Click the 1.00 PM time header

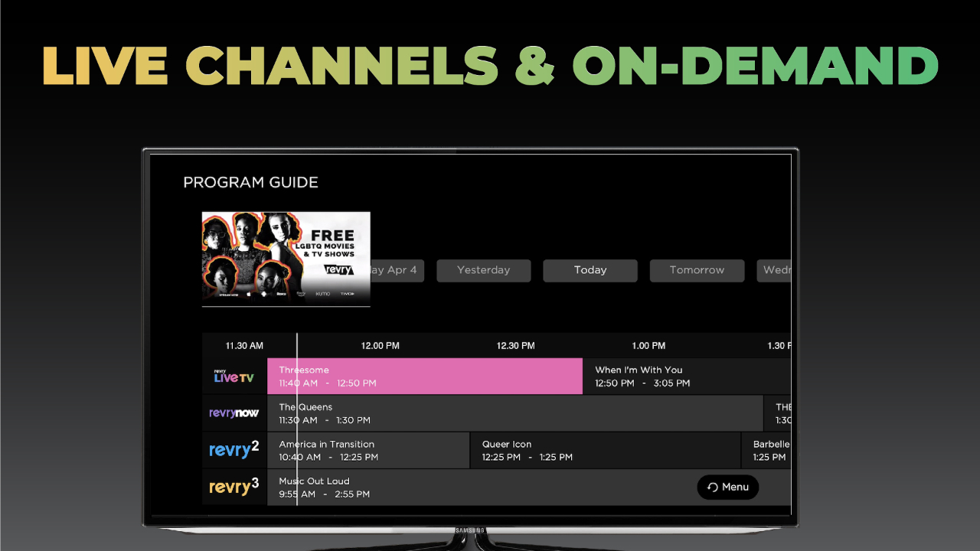click(x=648, y=346)
